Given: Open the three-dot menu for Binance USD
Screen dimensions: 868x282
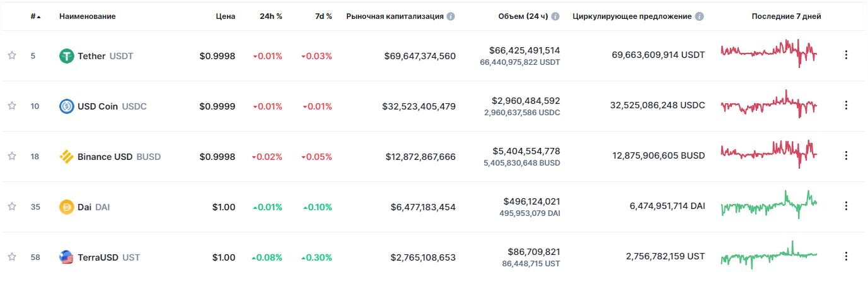Looking at the screenshot, I should coord(846,155).
